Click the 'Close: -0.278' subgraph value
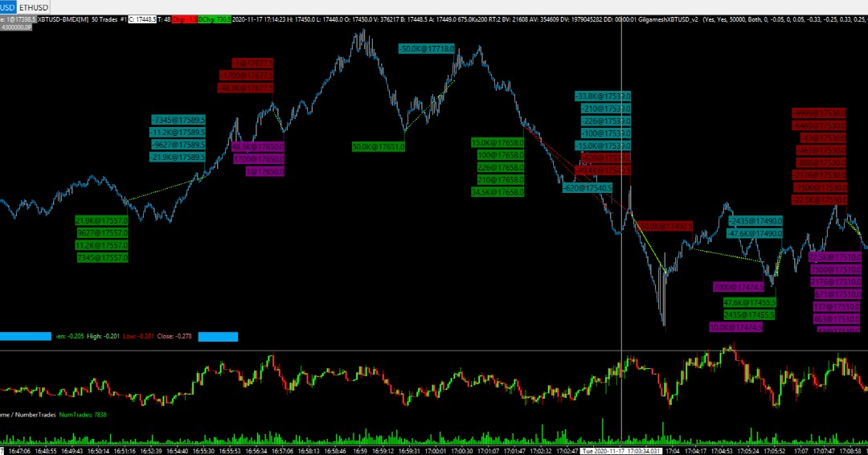Image resolution: width=868 pixels, height=455 pixels. point(174,337)
